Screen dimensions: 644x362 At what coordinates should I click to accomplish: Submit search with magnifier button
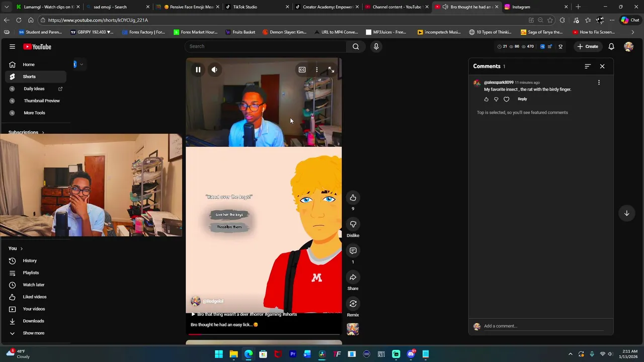(356, 46)
